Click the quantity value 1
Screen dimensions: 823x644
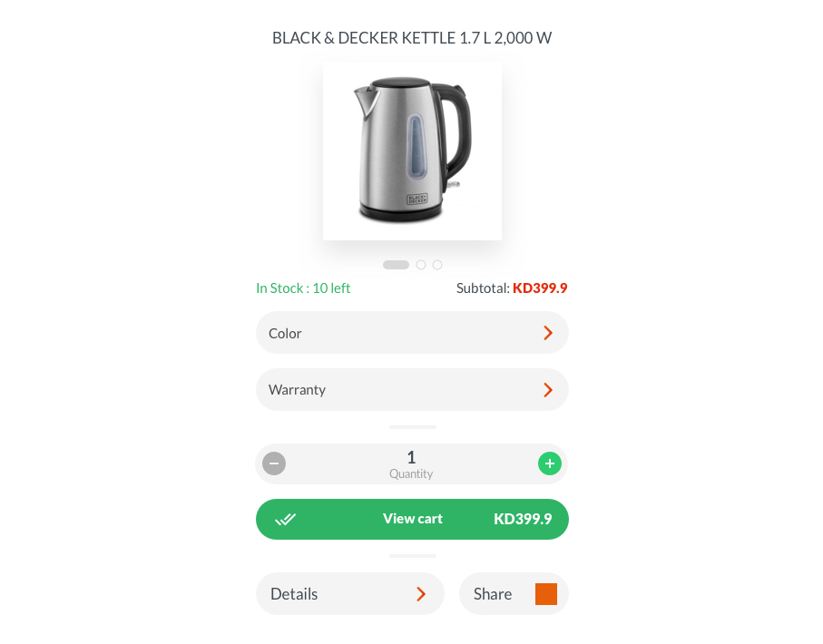click(x=411, y=458)
